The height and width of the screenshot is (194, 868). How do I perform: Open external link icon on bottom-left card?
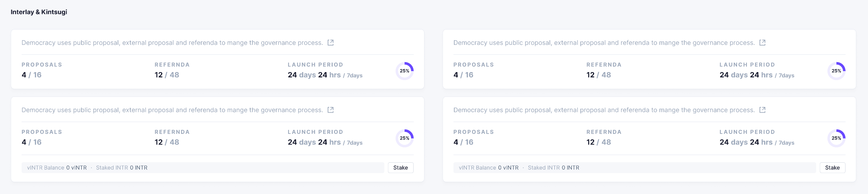(331, 110)
